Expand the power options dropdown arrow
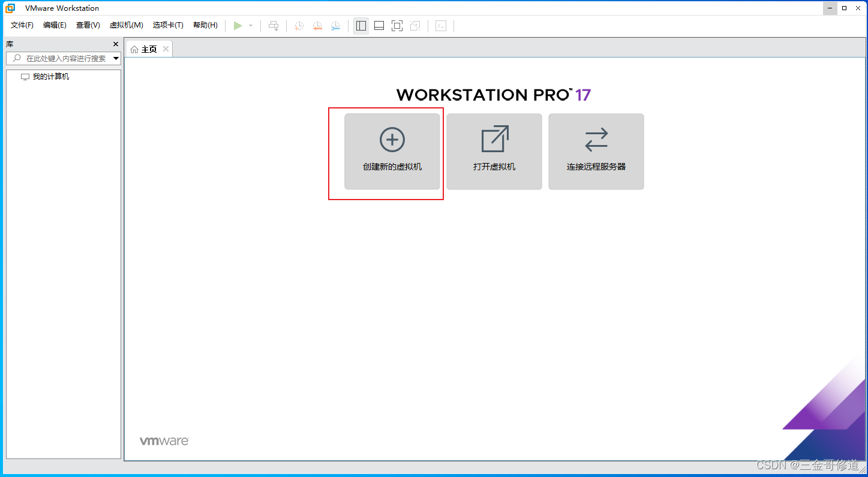Viewport: 868px width, 477px height. pos(251,26)
